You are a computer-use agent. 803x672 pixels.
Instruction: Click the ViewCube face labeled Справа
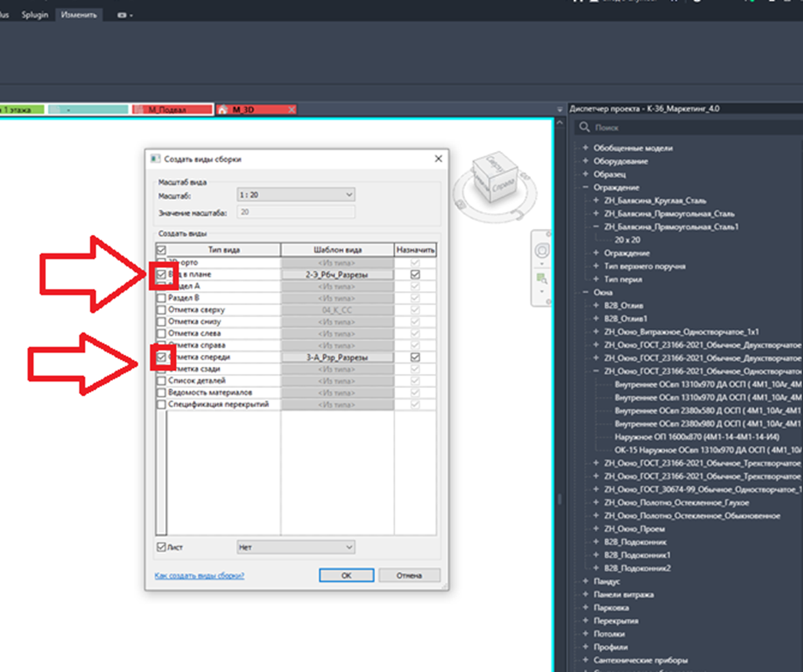tap(503, 186)
